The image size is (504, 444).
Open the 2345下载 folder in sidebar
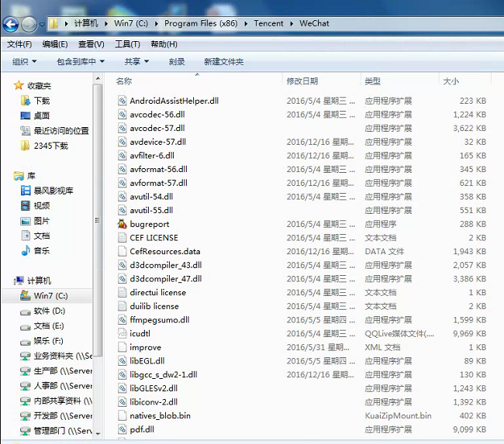pyautogui.click(x=50, y=146)
